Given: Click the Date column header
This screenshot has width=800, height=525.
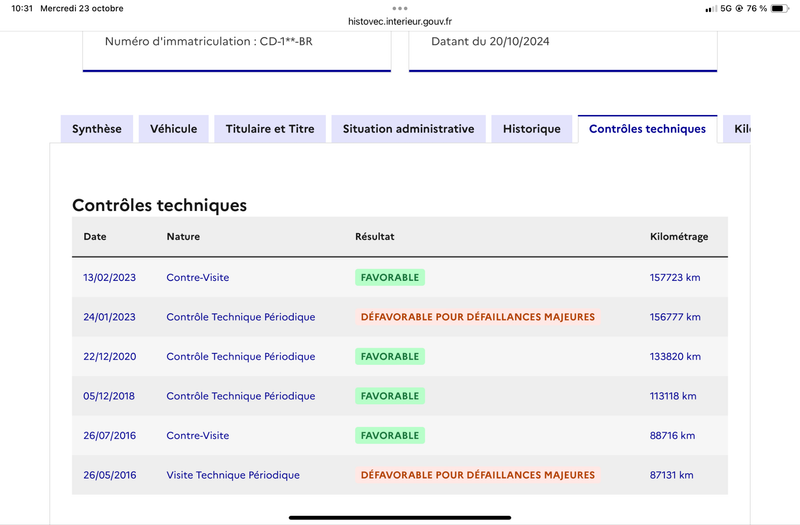Looking at the screenshot, I should coord(95,236).
